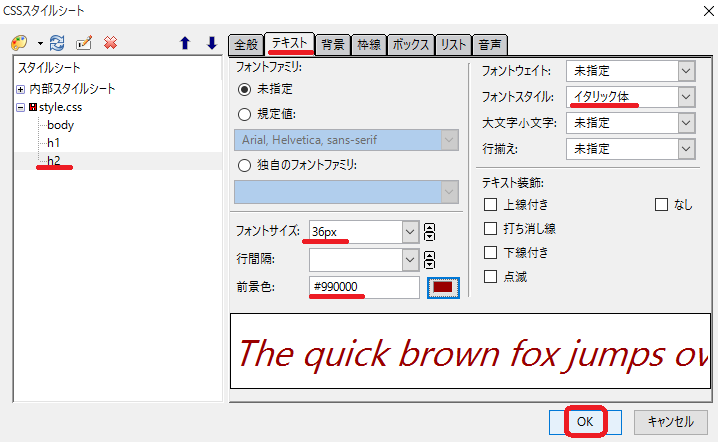Click the line spacing stepper arrows

click(x=430, y=260)
